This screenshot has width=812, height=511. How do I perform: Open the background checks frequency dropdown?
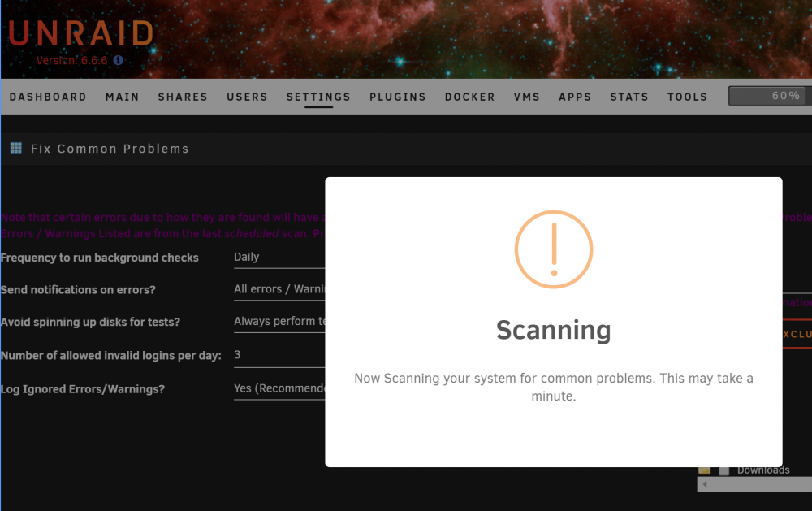(x=279, y=258)
